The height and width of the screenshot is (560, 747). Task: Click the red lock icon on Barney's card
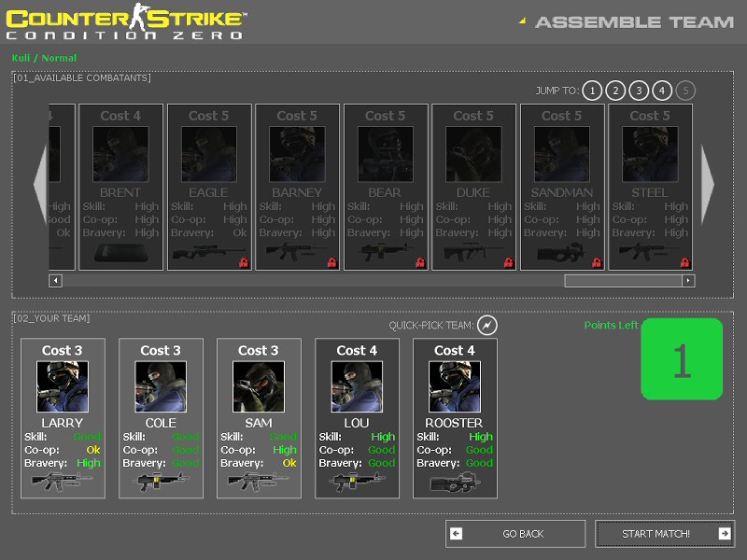click(x=331, y=262)
